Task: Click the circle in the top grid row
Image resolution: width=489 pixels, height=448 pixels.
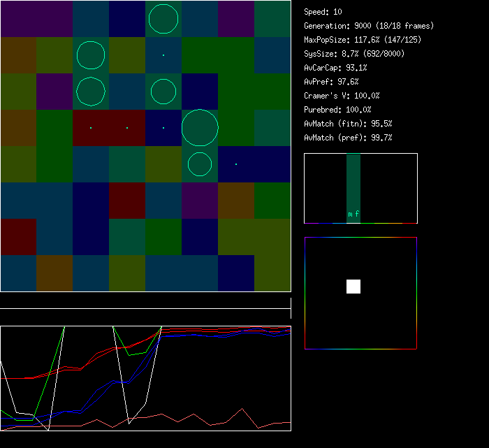Action: pos(163,19)
